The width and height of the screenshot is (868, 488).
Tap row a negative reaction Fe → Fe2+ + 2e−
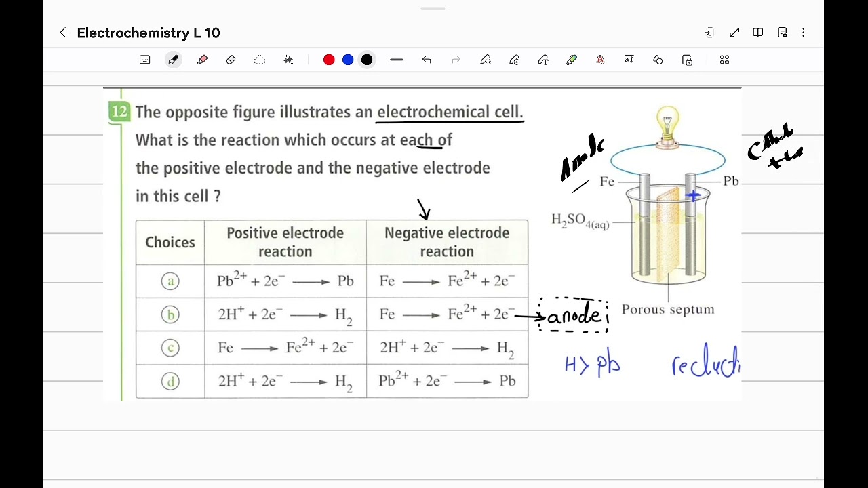[448, 281]
